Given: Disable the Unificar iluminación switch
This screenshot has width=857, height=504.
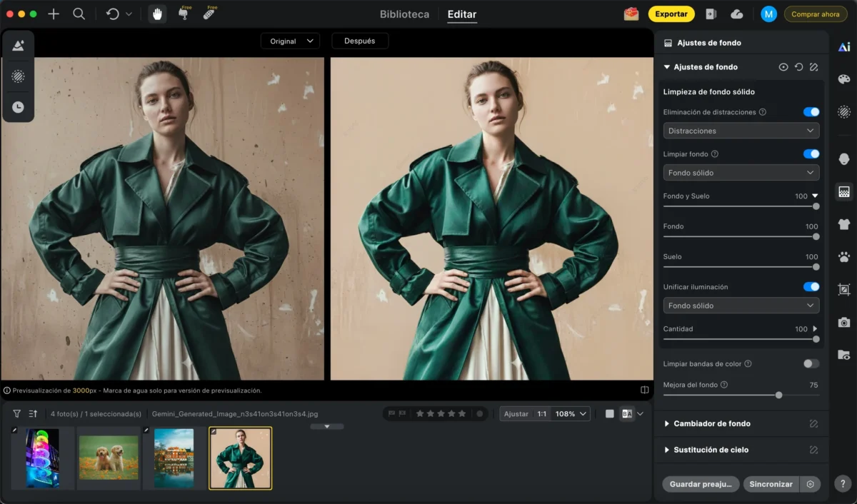Looking at the screenshot, I should coord(811,287).
